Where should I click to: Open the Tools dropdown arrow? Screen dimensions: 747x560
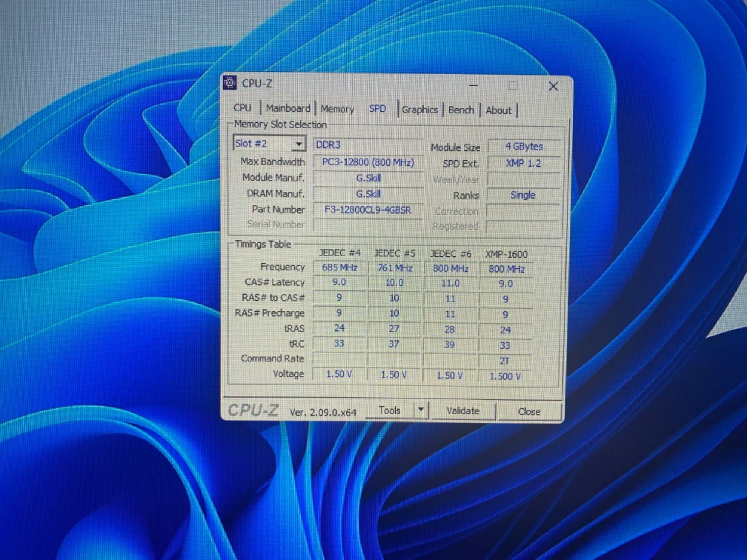point(421,410)
